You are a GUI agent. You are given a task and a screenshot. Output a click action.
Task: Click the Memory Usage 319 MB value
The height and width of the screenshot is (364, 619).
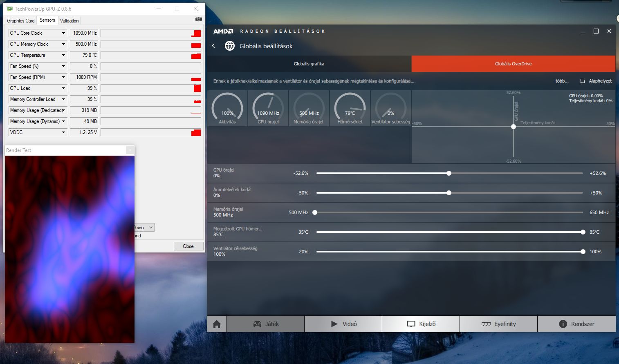pyautogui.click(x=84, y=110)
